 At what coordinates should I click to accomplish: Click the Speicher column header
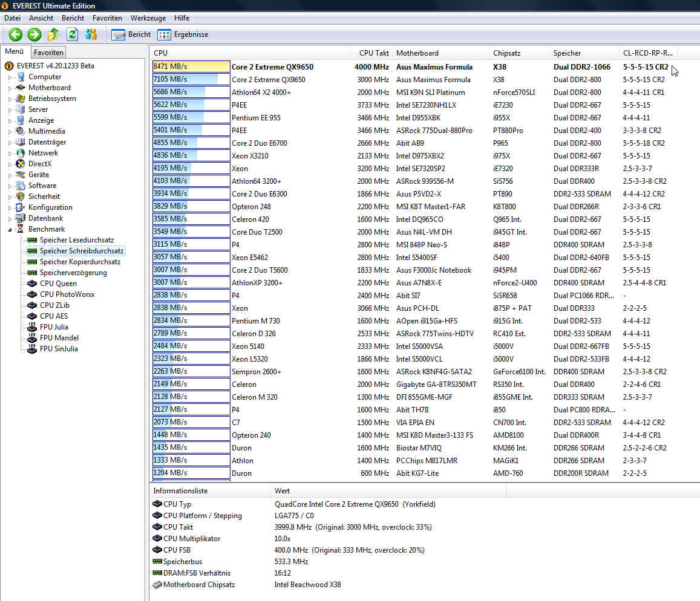(x=584, y=53)
